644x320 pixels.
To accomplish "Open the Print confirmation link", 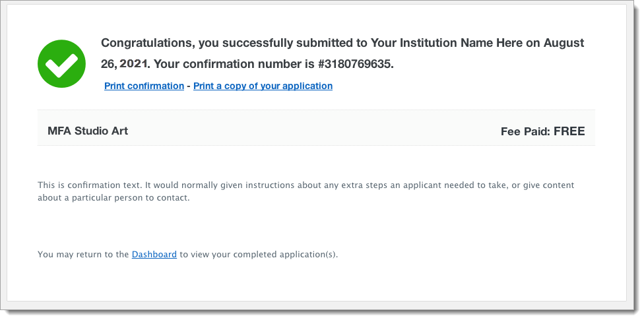I will pos(144,86).
